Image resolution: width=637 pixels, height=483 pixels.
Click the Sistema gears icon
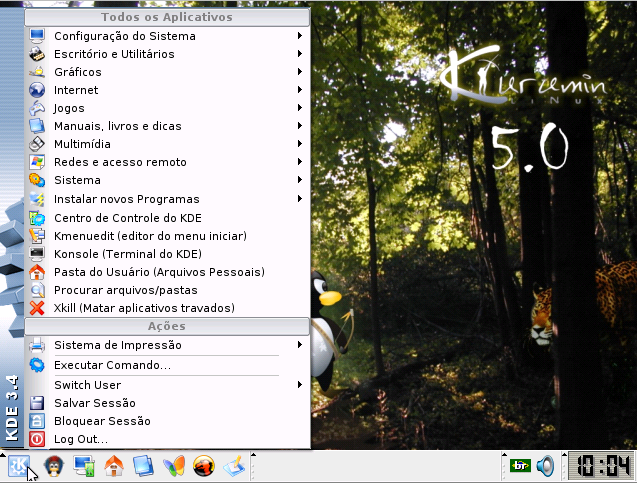pos(37,180)
